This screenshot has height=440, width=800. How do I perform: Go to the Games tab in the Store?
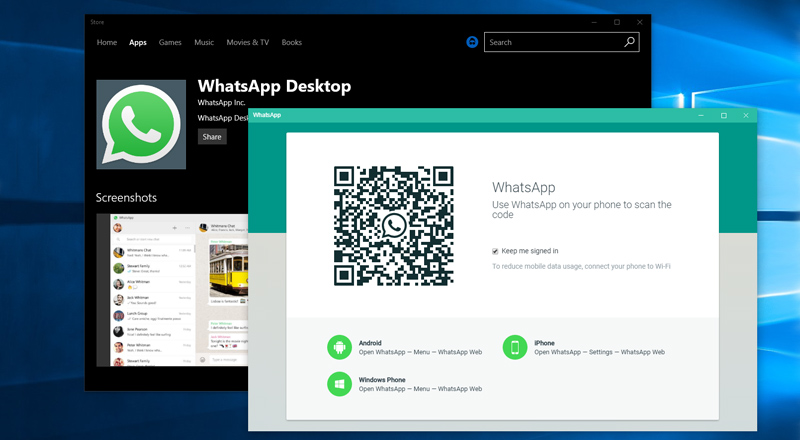(170, 42)
